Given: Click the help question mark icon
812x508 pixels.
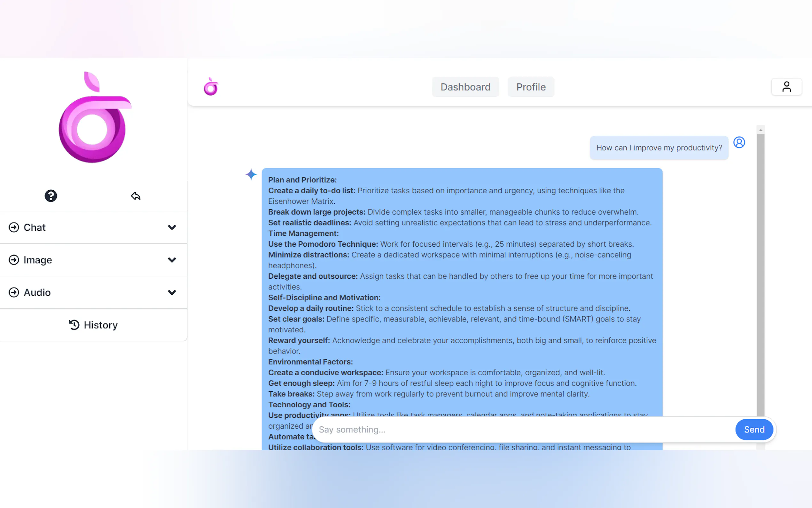Looking at the screenshot, I should coord(51,196).
